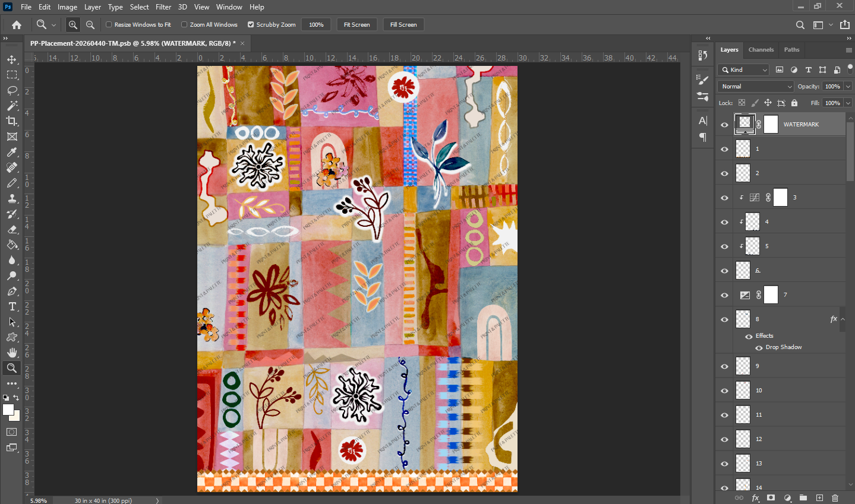Click the WATERMARK layer mask thumbnail

(771, 124)
